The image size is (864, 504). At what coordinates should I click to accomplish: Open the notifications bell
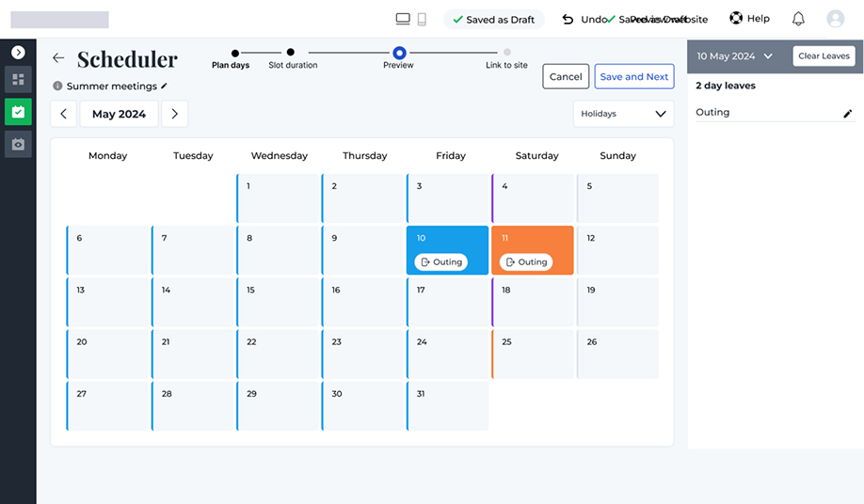[x=798, y=19]
